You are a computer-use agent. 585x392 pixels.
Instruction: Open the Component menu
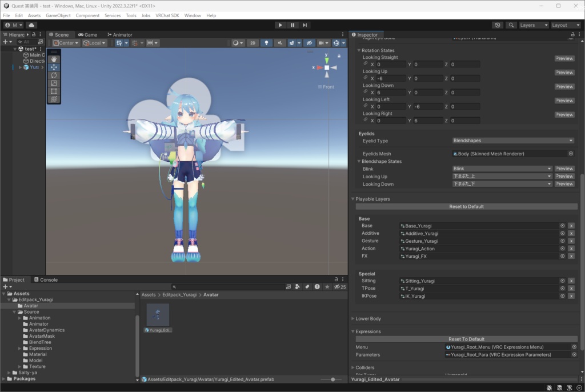coord(87,15)
